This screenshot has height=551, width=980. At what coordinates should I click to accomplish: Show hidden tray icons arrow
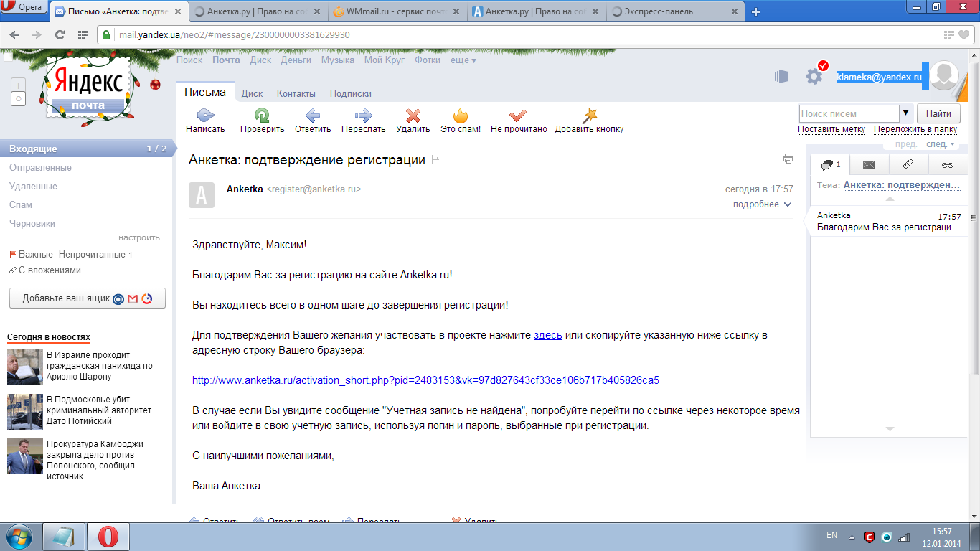click(851, 537)
